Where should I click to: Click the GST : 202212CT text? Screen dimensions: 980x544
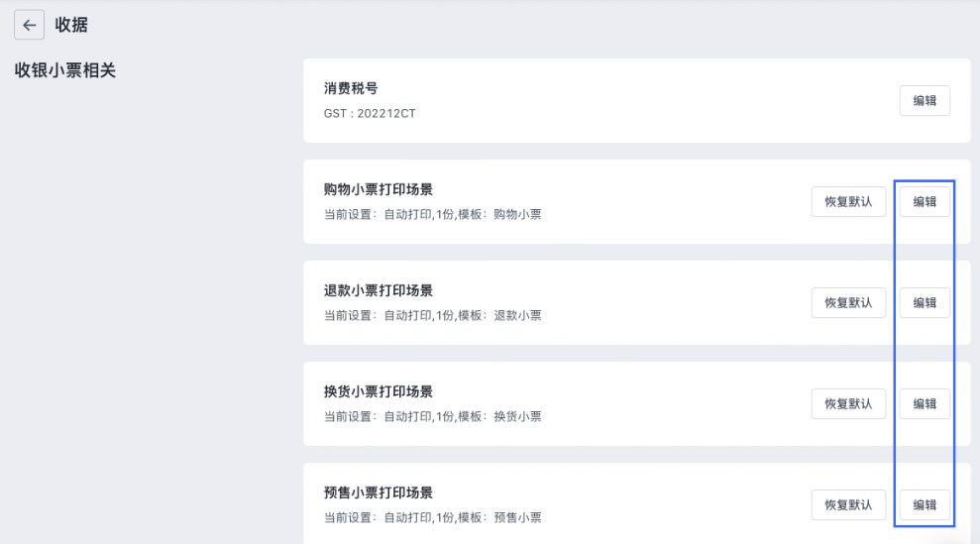point(370,113)
